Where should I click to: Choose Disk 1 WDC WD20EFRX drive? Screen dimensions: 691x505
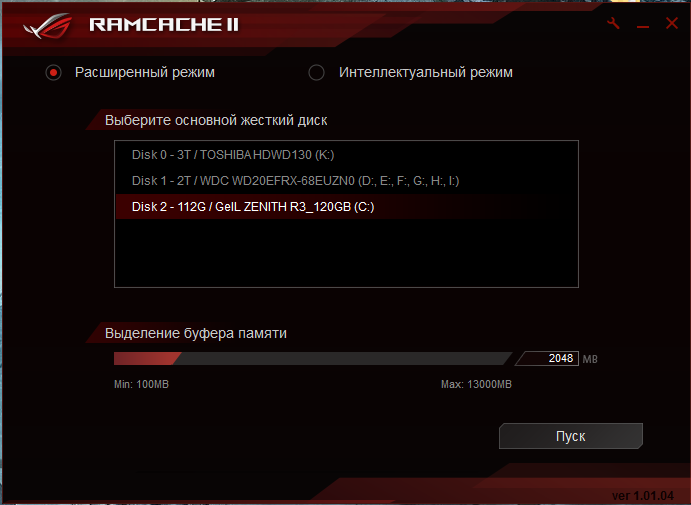[x=346, y=181]
